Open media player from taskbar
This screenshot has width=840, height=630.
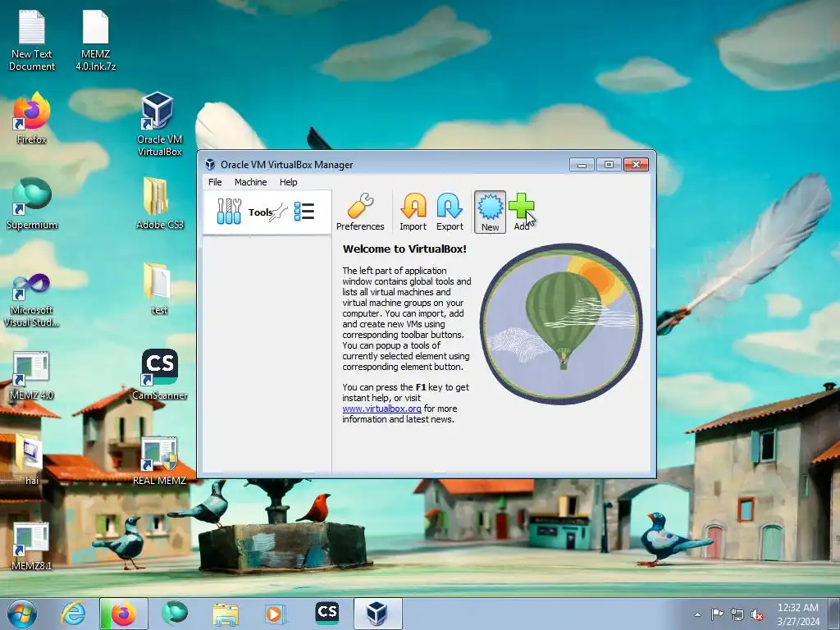click(276, 614)
